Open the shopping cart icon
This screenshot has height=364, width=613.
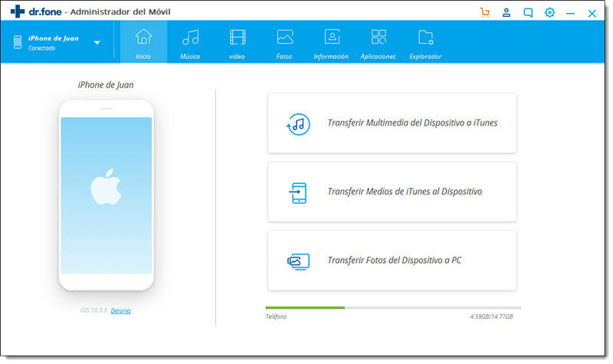[x=485, y=12]
